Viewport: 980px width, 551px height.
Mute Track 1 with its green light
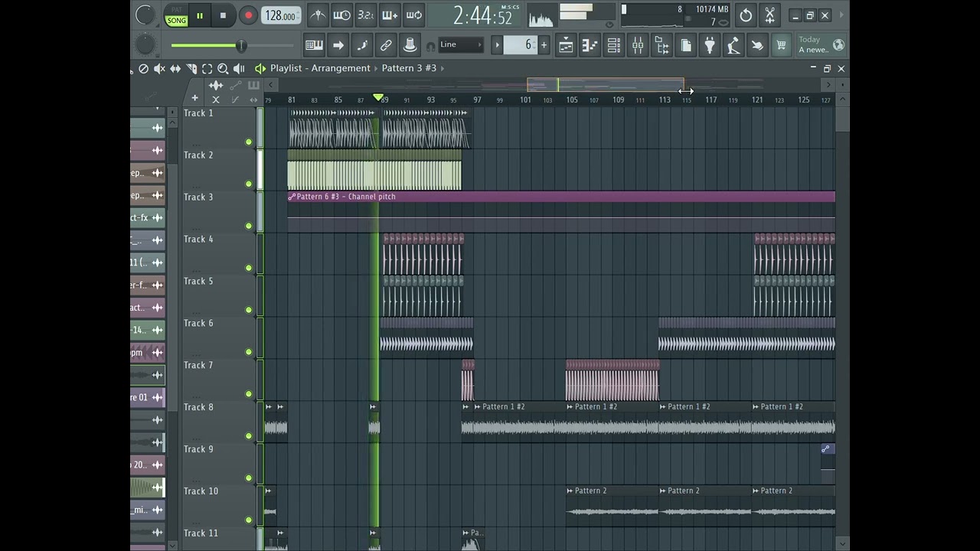(248, 142)
